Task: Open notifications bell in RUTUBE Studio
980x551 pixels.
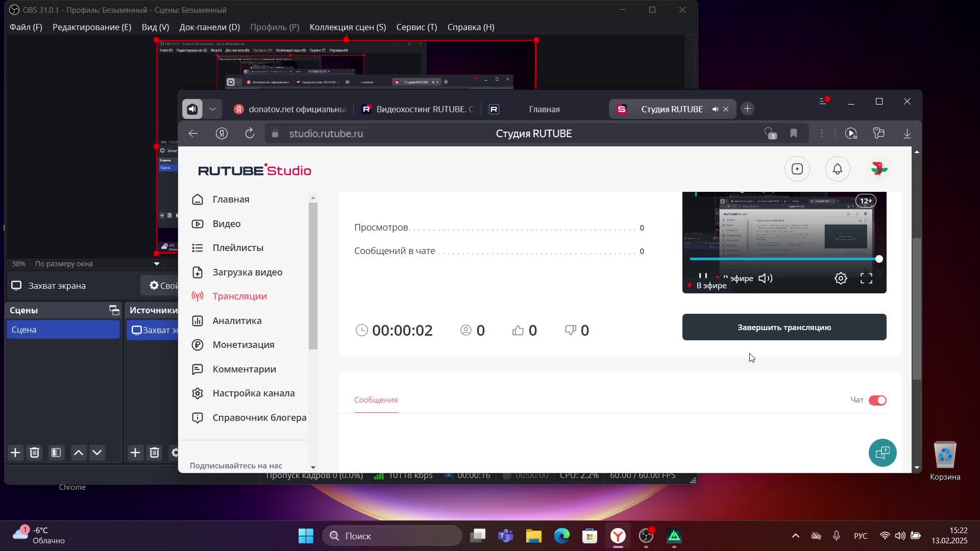Action: [x=838, y=169]
